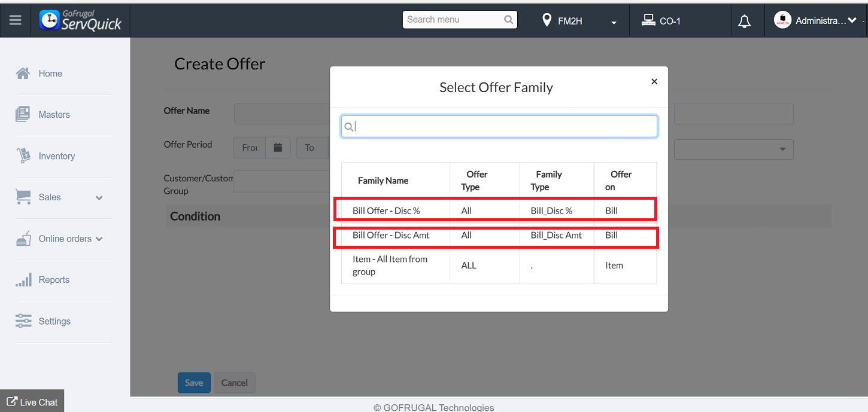Expand the Sales submenu chevron
This screenshot has width=868, height=412.
(x=99, y=198)
